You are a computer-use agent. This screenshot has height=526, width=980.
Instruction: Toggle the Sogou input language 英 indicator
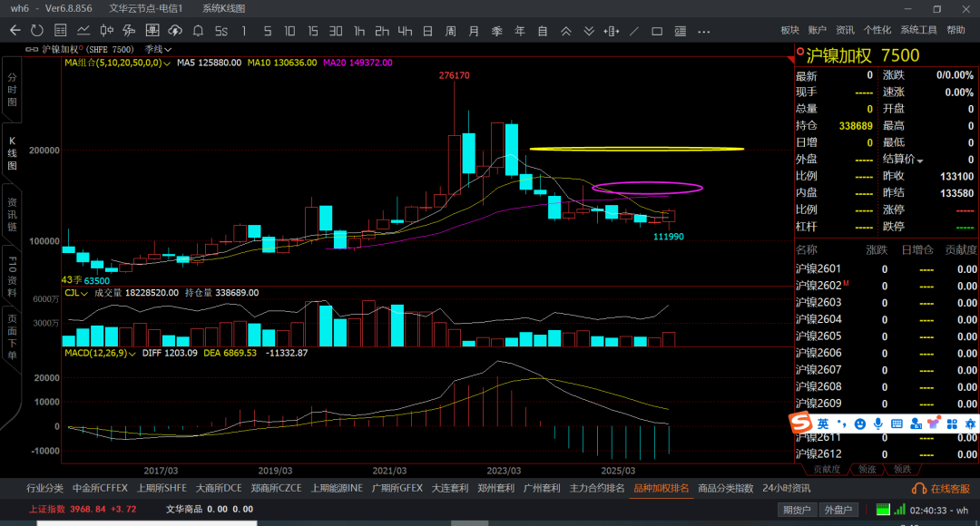(822, 424)
